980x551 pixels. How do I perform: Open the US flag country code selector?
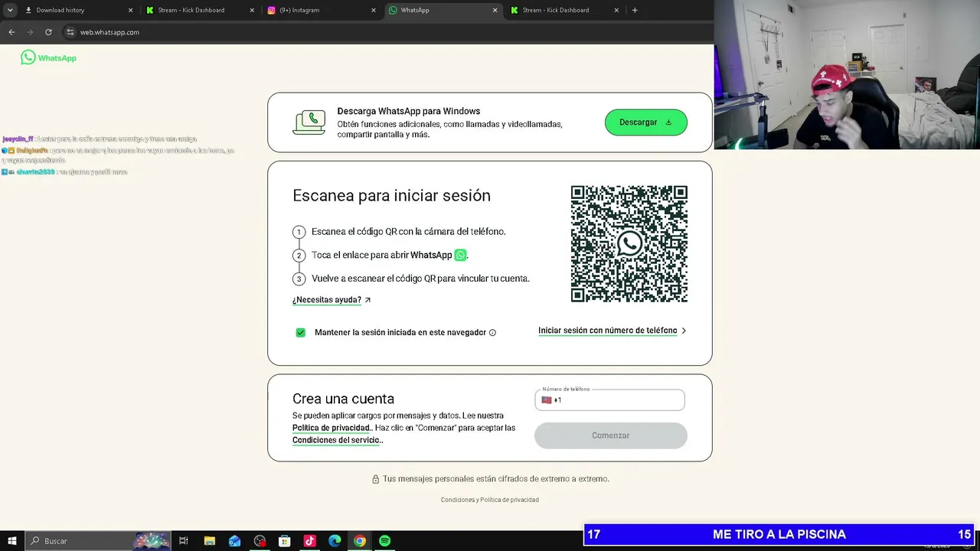(x=547, y=400)
